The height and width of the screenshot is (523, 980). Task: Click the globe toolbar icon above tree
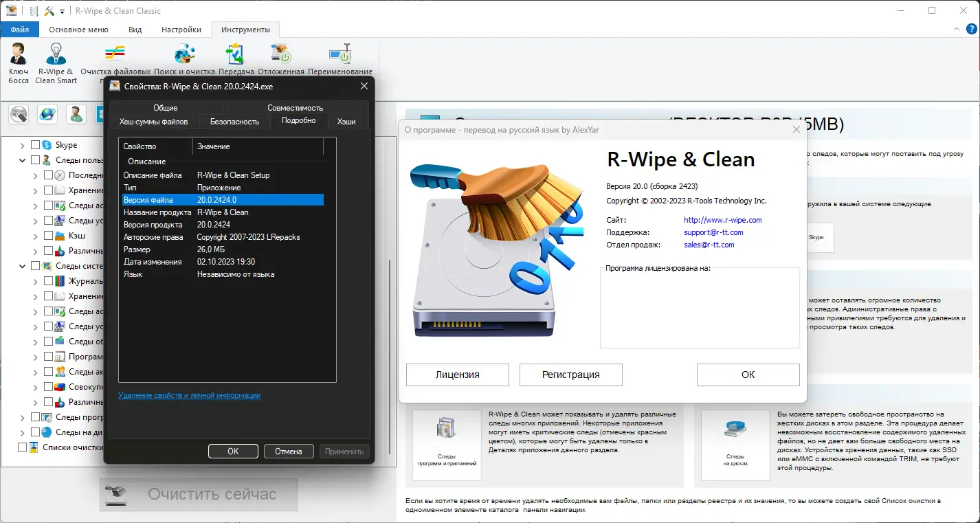[47, 114]
